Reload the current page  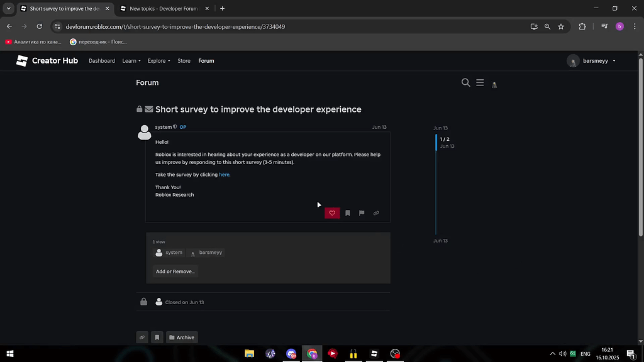tap(40, 26)
